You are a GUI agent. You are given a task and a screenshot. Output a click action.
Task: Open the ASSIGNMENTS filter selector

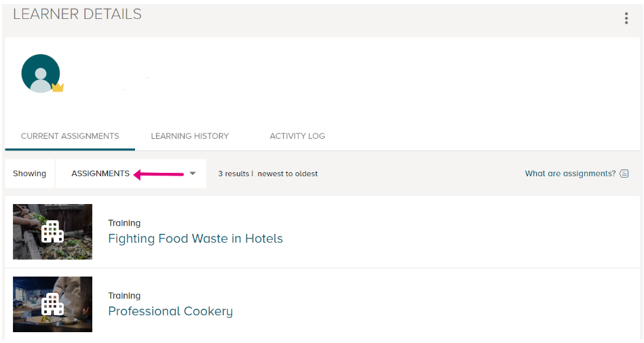(131, 174)
